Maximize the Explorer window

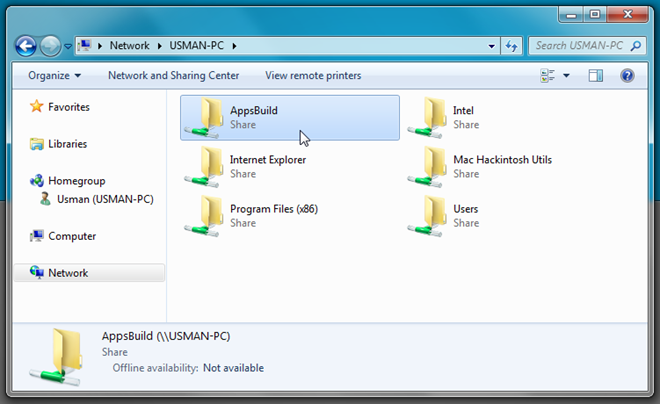pyautogui.click(x=595, y=15)
